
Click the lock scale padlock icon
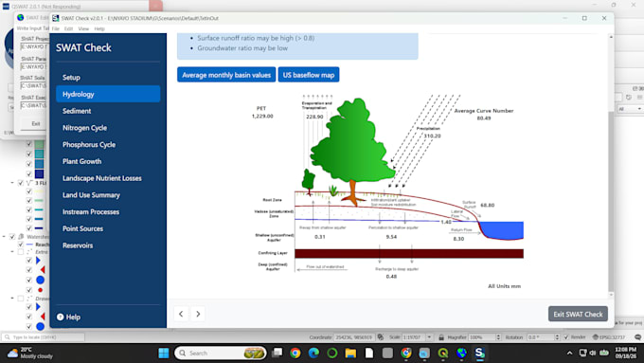[x=441, y=337]
